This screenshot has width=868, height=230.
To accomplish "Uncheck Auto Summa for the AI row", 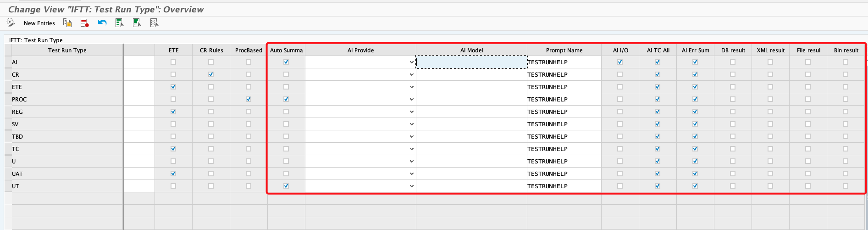I will (286, 62).
